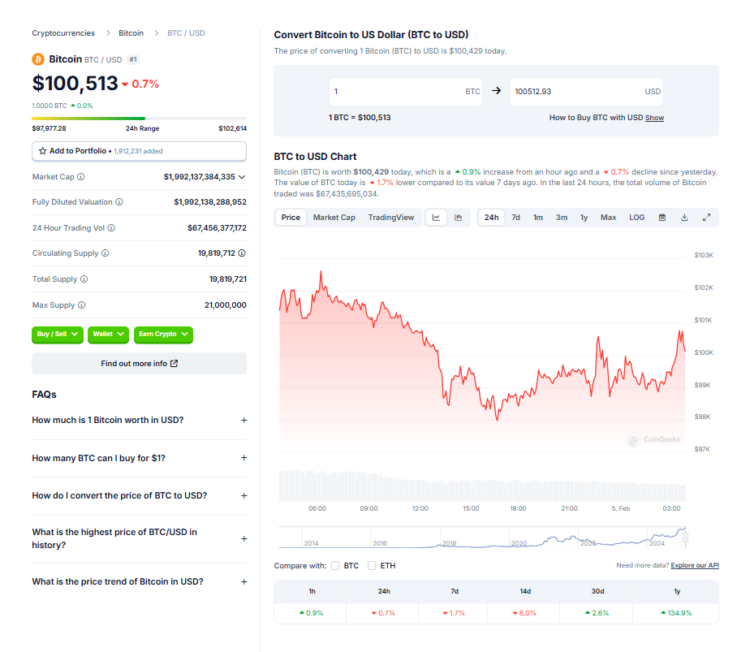Select the Max time range
The height and width of the screenshot is (652, 750).
608,218
